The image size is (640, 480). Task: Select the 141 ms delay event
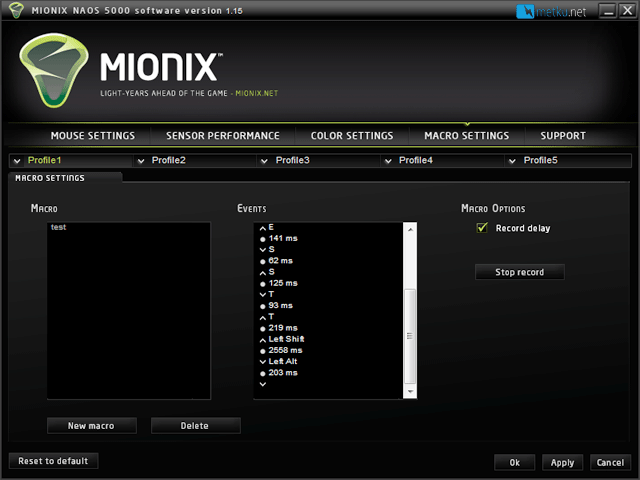point(283,238)
